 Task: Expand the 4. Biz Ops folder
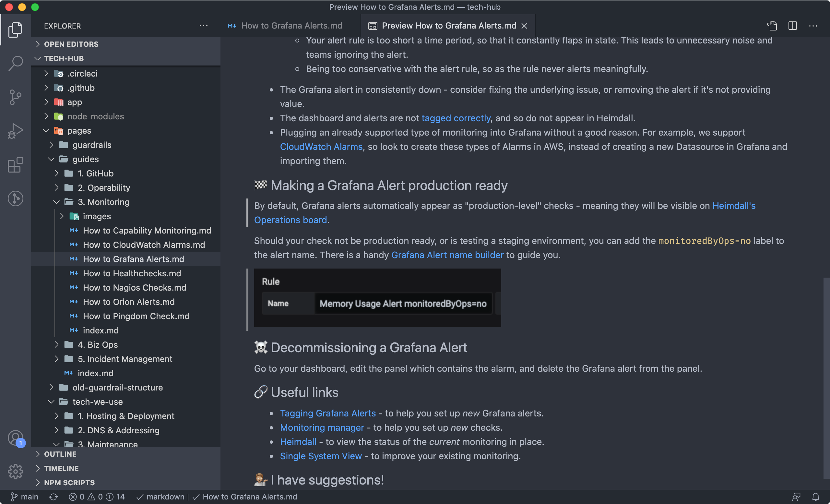click(x=98, y=345)
